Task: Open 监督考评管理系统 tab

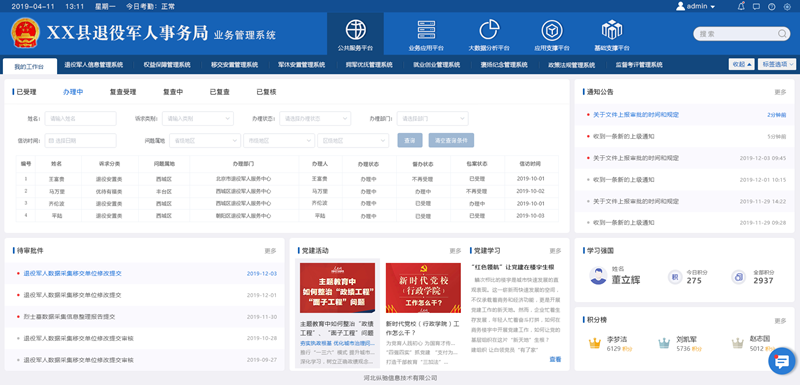Action: [x=639, y=65]
